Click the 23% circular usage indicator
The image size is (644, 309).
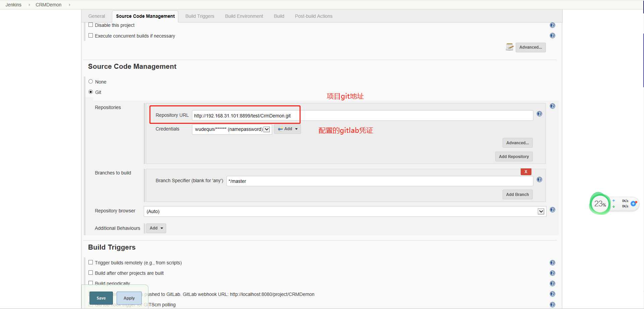[x=600, y=204]
